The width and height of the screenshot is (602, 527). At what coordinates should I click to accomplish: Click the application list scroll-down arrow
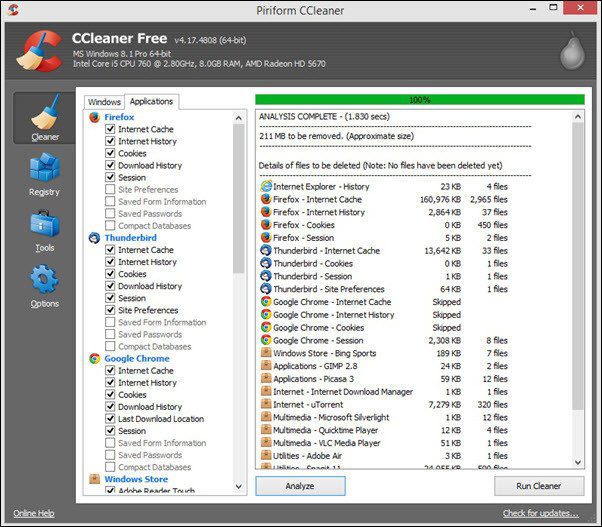point(238,487)
